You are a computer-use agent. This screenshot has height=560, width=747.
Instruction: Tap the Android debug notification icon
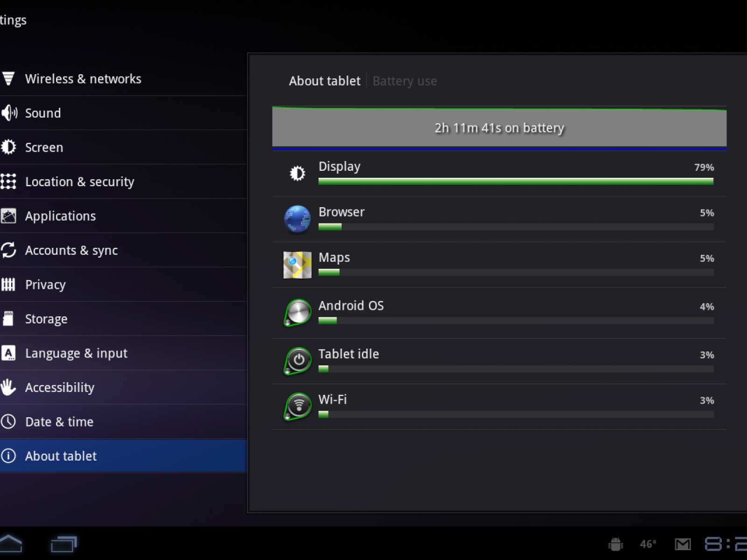tap(615, 544)
